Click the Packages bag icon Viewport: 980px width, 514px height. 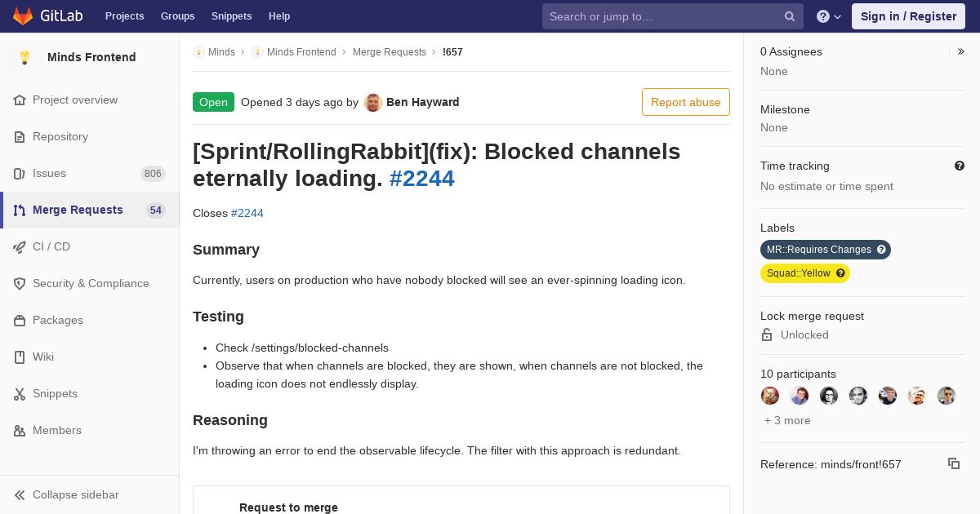pyautogui.click(x=20, y=320)
